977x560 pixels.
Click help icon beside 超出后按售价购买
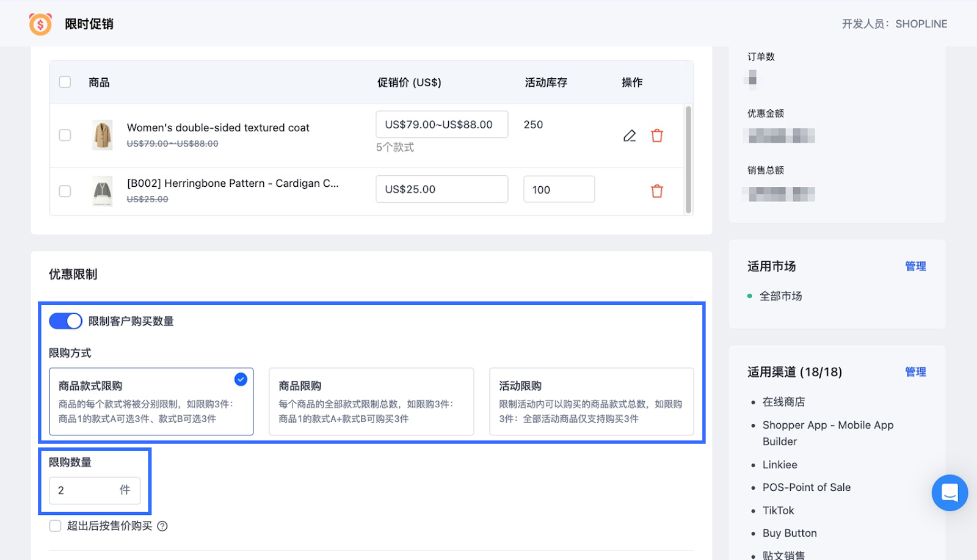tap(162, 526)
